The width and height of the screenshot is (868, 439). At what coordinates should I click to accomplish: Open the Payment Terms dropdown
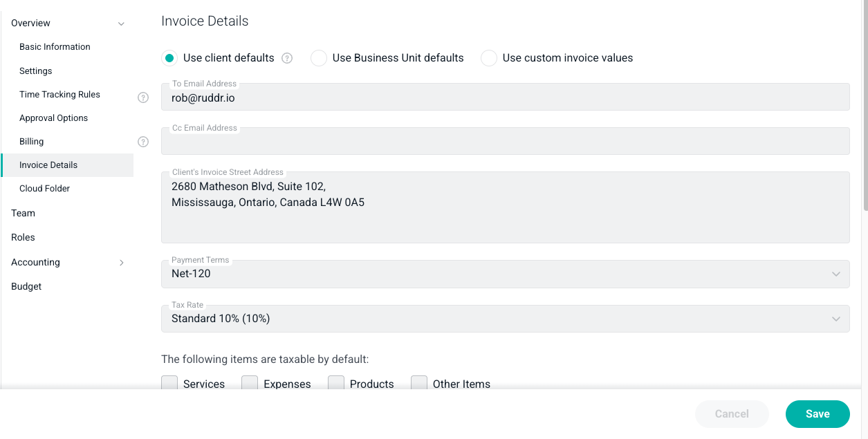506,274
